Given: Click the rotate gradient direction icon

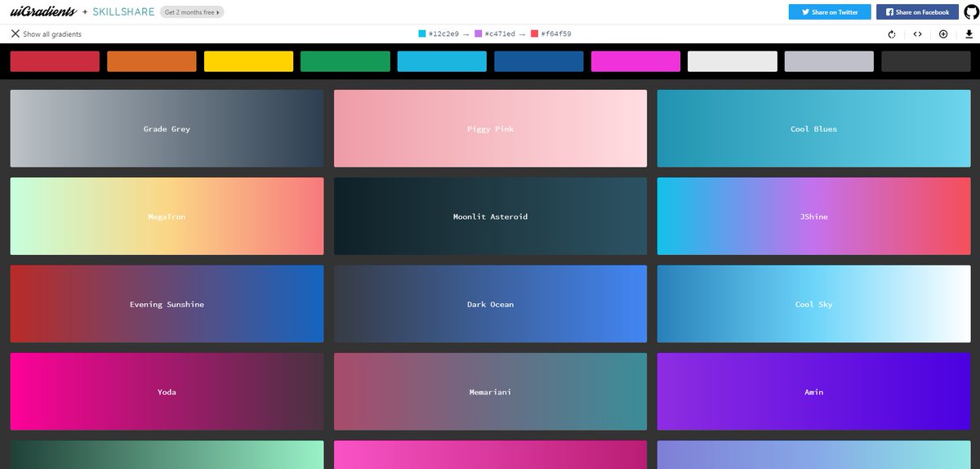Looking at the screenshot, I should (892, 34).
